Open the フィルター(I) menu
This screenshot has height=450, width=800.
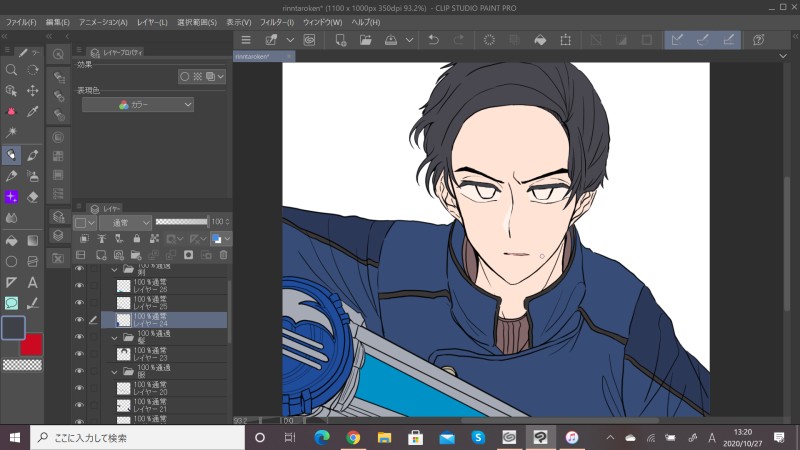[277, 22]
